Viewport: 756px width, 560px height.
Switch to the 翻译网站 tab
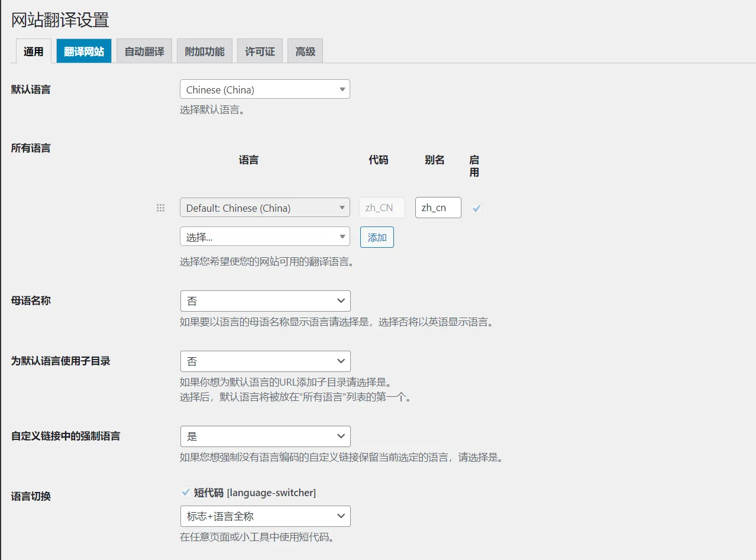(x=84, y=51)
